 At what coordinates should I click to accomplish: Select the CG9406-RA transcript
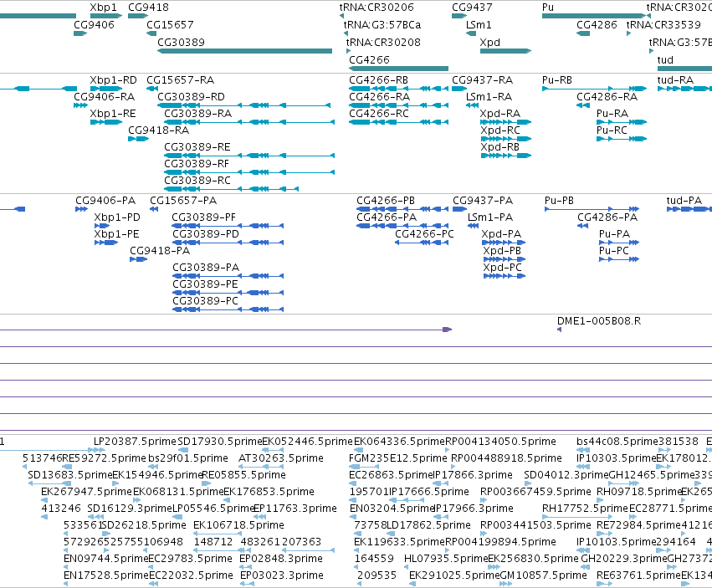(80, 105)
